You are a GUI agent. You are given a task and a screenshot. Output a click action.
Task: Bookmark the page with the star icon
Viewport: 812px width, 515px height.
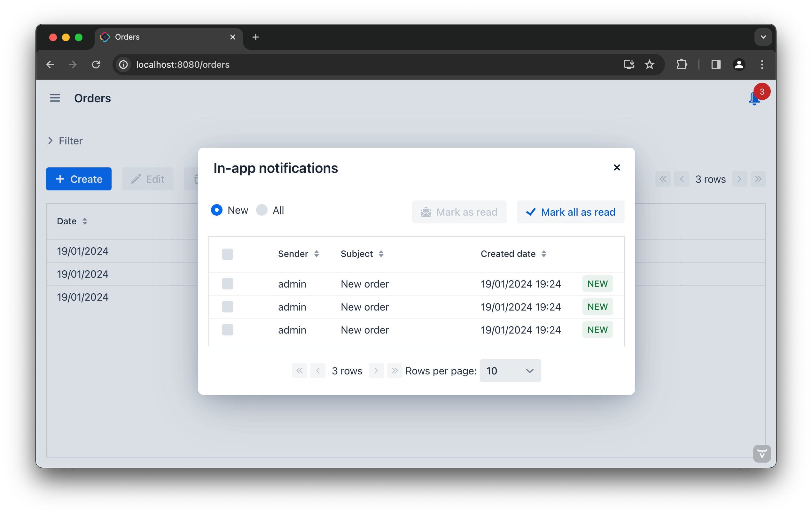(x=649, y=65)
